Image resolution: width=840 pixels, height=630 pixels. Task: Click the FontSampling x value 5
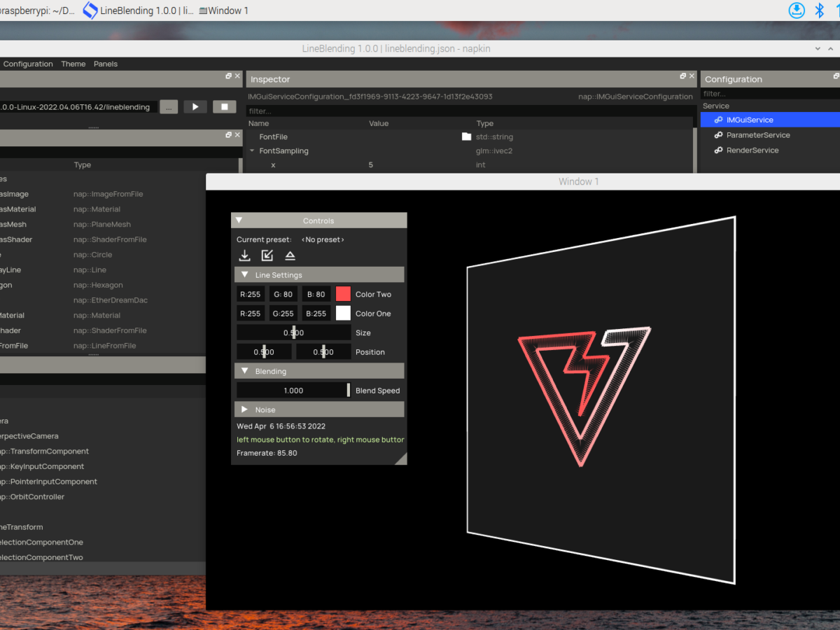coord(371,165)
